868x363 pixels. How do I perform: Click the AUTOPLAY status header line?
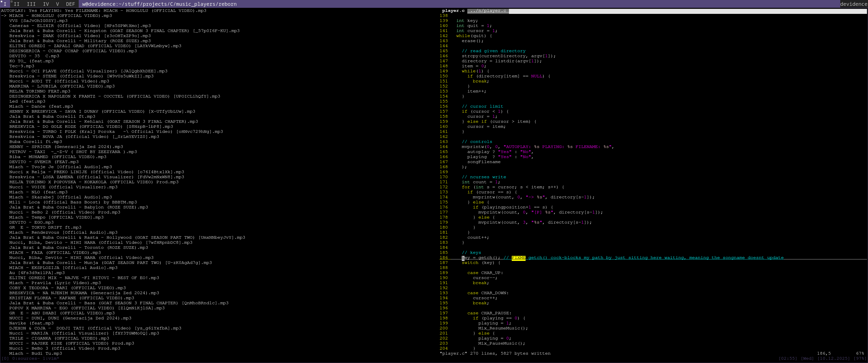tap(103, 10)
